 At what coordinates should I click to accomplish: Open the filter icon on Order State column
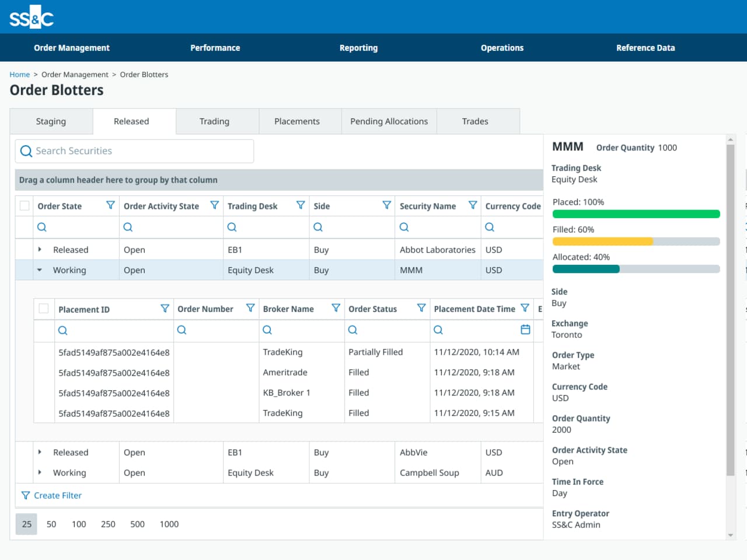click(110, 205)
